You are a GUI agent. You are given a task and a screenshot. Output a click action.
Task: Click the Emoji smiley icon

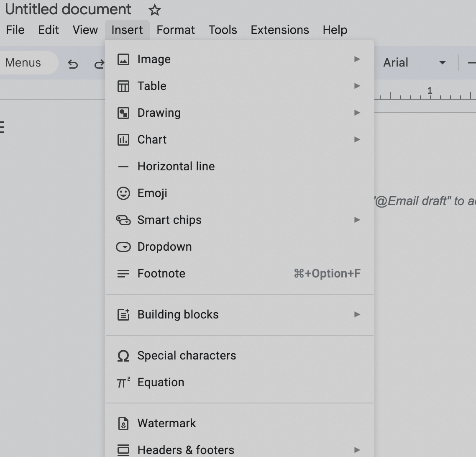(123, 193)
